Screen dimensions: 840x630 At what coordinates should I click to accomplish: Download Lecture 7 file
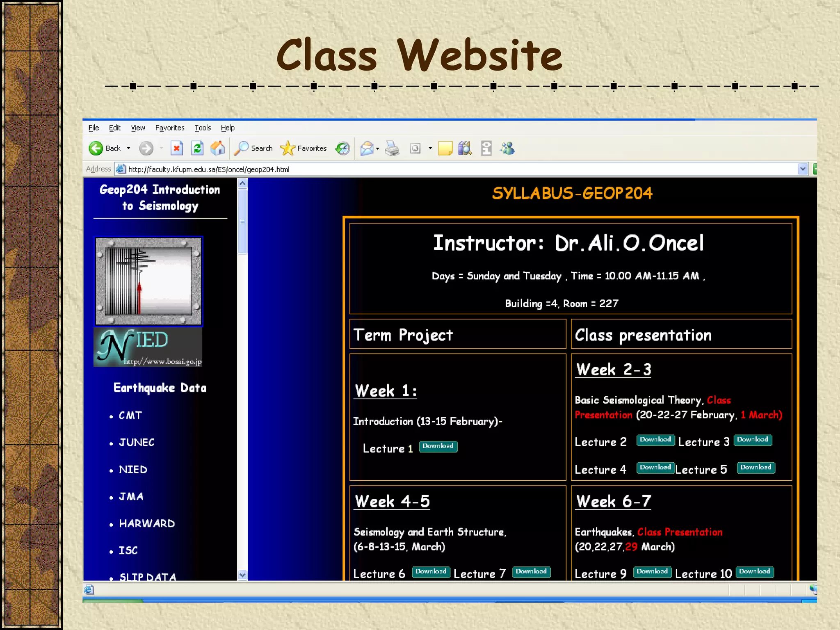click(531, 572)
